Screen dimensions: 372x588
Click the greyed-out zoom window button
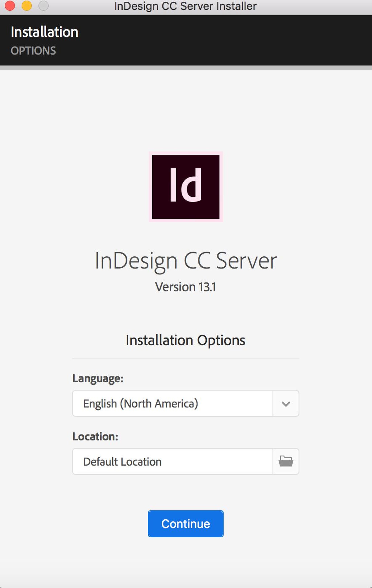click(x=43, y=6)
